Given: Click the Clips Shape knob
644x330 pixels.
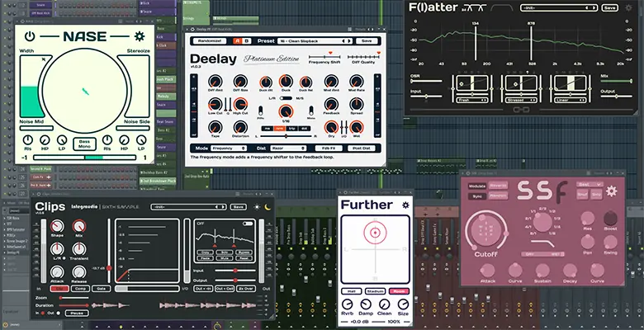Looking at the screenshot, I should pos(57,226).
